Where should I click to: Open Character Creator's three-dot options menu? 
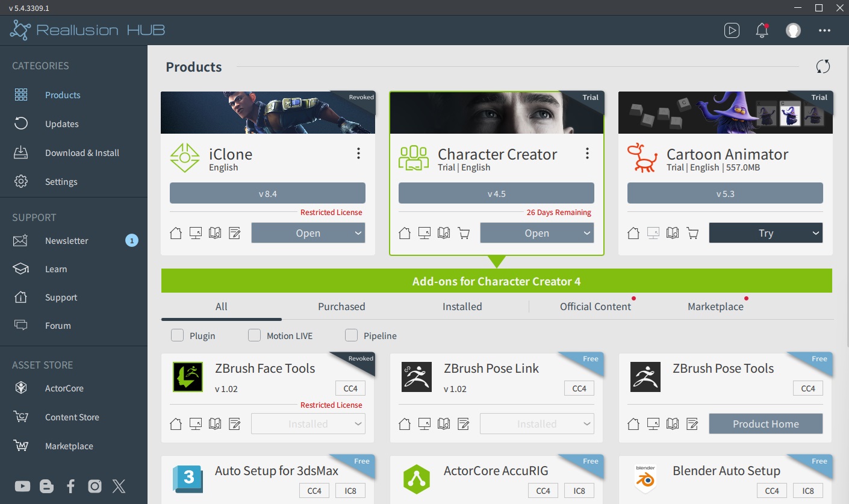(587, 154)
